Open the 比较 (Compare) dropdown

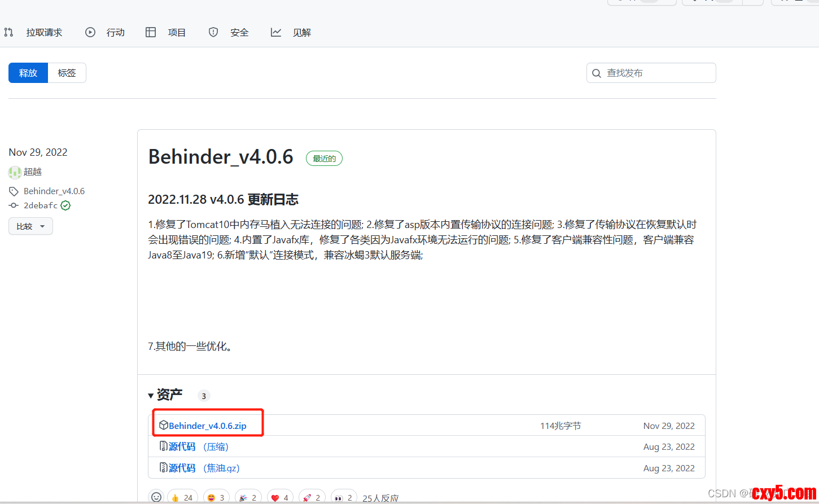30,226
